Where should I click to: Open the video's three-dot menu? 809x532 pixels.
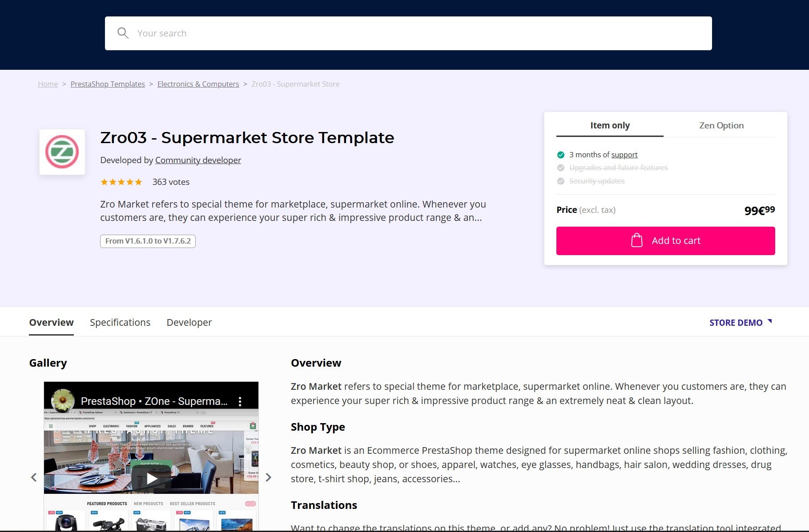pos(240,401)
